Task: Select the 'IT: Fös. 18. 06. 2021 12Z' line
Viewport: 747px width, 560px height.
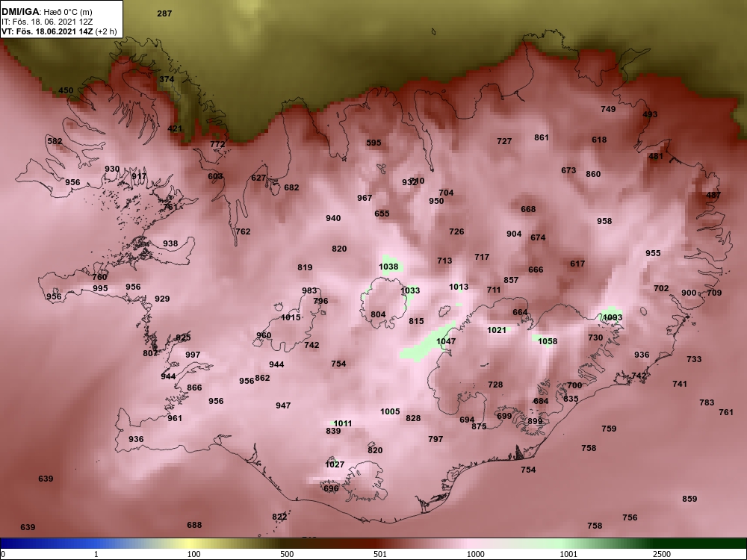Action: pyautogui.click(x=47, y=22)
